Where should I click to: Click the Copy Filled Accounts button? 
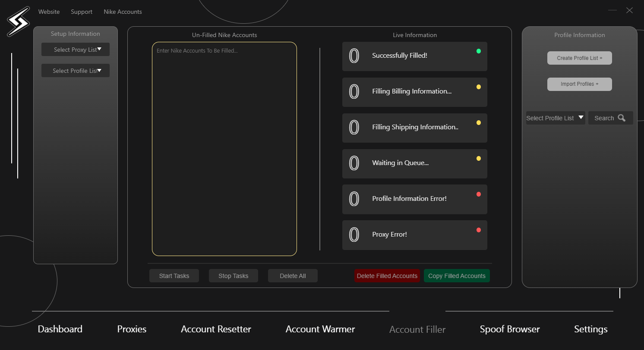pos(457,276)
